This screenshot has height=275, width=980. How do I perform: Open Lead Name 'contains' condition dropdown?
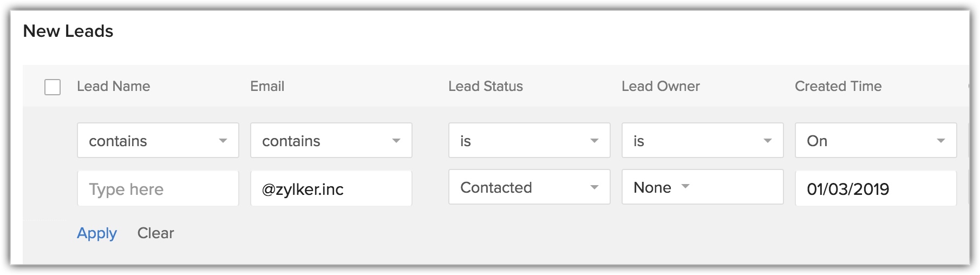[x=158, y=141]
